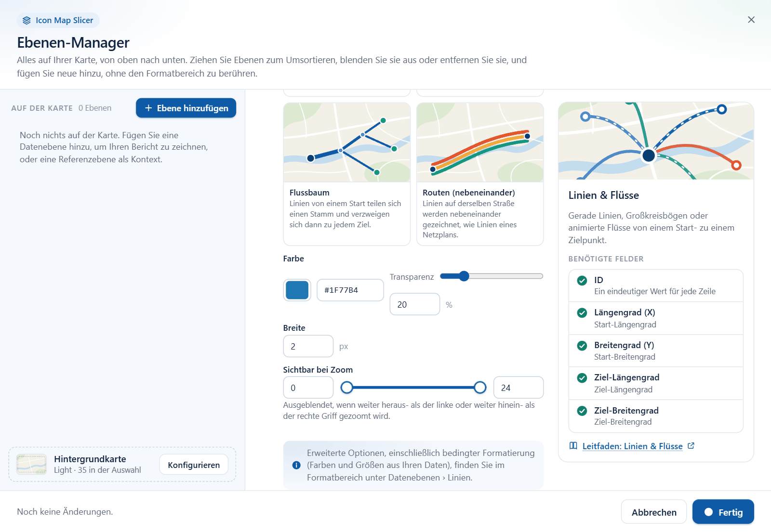The height and width of the screenshot is (532, 771).
Task: Click the maximum zoom input showing 24
Action: 518,388
